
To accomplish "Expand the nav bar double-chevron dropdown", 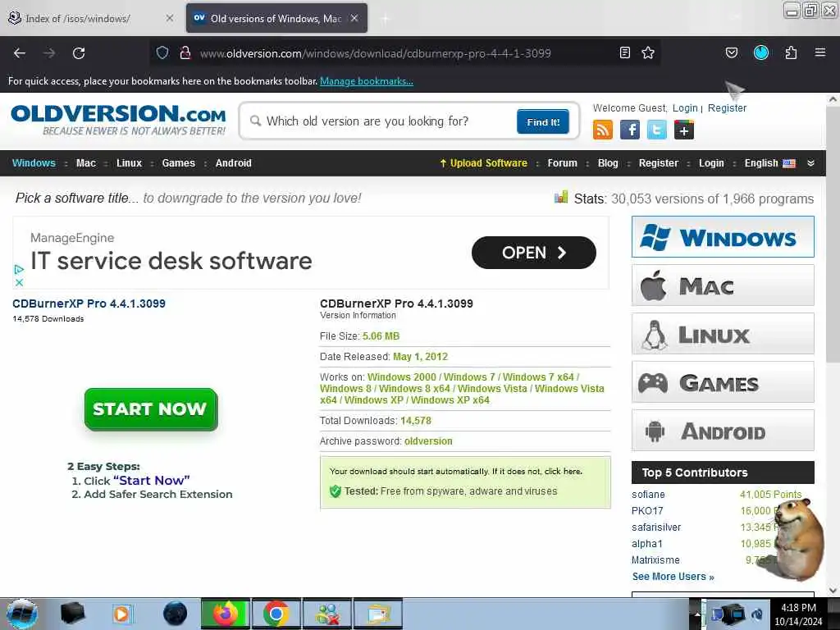I will click(811, 163).
